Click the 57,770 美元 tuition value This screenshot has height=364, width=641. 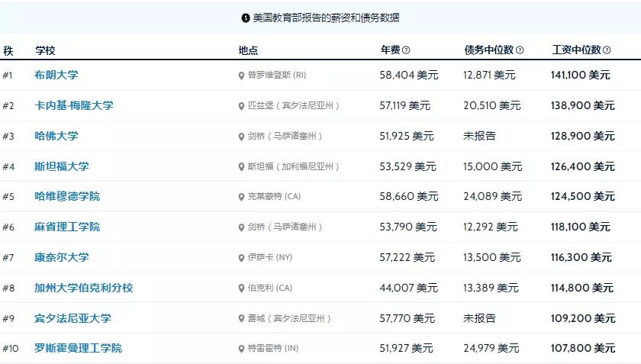click(x=407, y=318)
